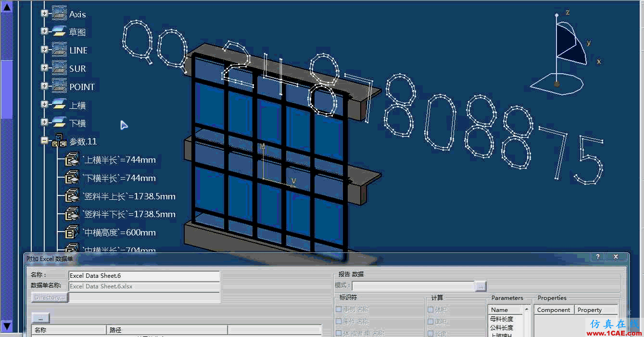
Task: Select the Axis geometrical set icon
Action: pos(59,13)
